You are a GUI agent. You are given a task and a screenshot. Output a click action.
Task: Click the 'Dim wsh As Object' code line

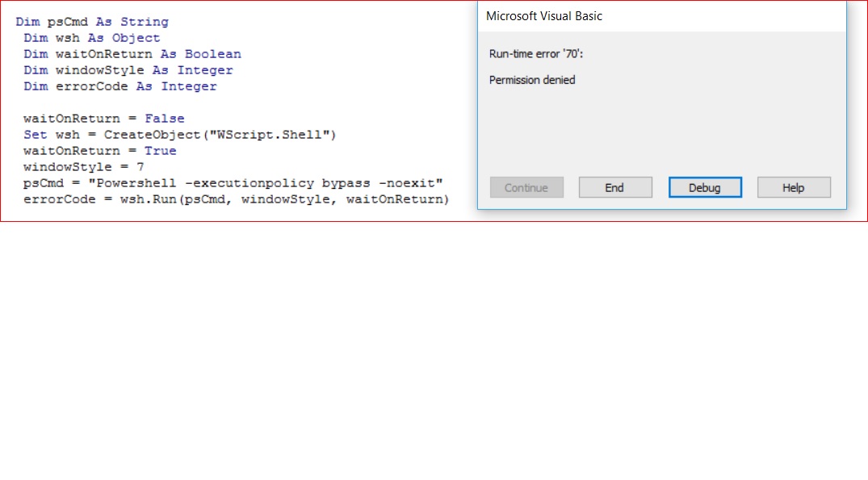pyautogui.click(x=92, y=38)
